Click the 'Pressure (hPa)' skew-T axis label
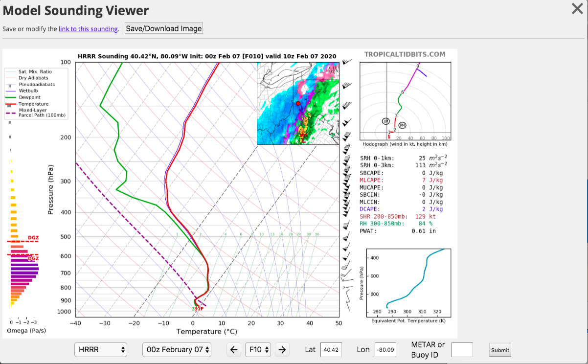The width and height of the screenshot is (588, 364). click(50, 189)
